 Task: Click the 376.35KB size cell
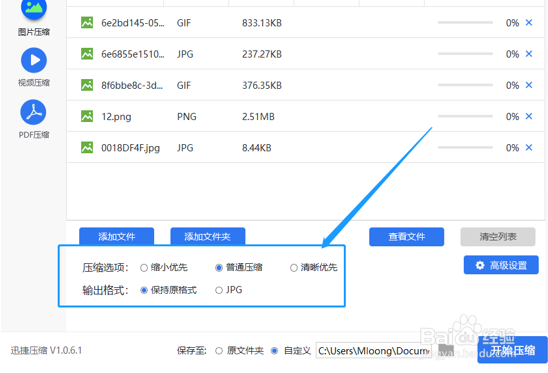point(262,85)
